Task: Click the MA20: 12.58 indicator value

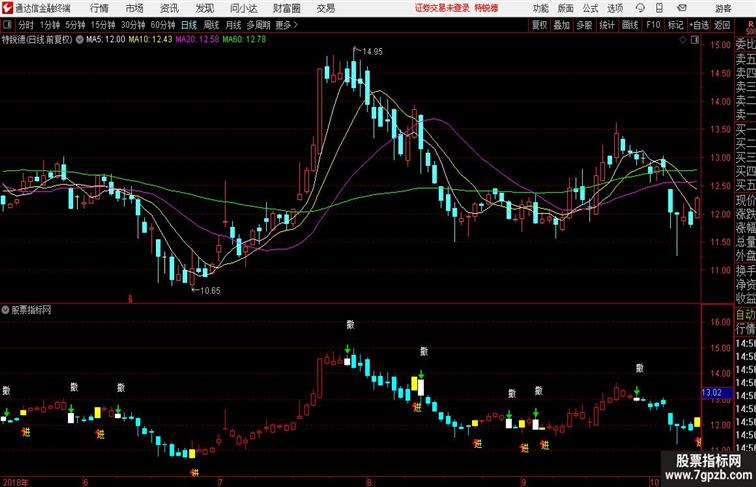Action: tap(197, 40)
